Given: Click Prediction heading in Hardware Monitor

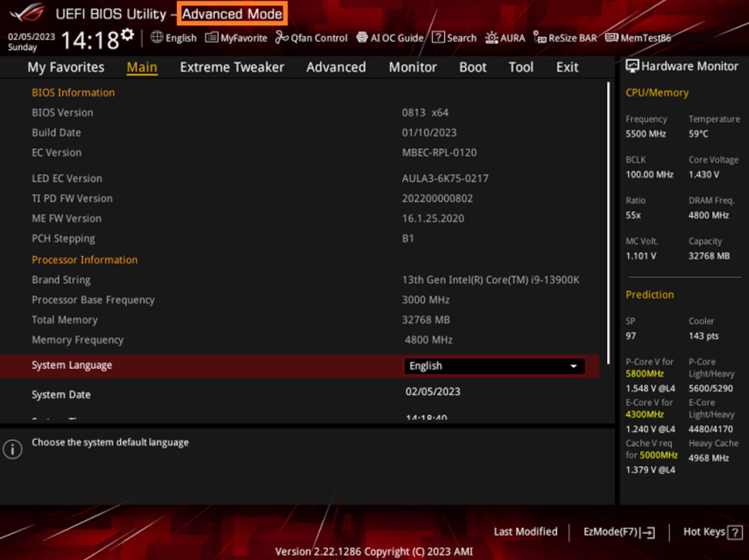Looking at the screenshot, I should [x=650, y=295].
